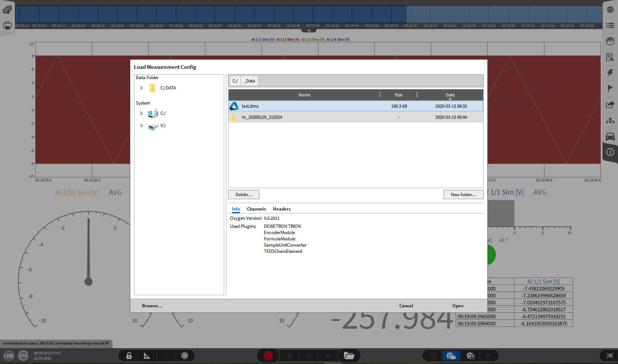618x364 pixels.
Task: Open the channel list icon in sidebar
Action: click(610, 25)
